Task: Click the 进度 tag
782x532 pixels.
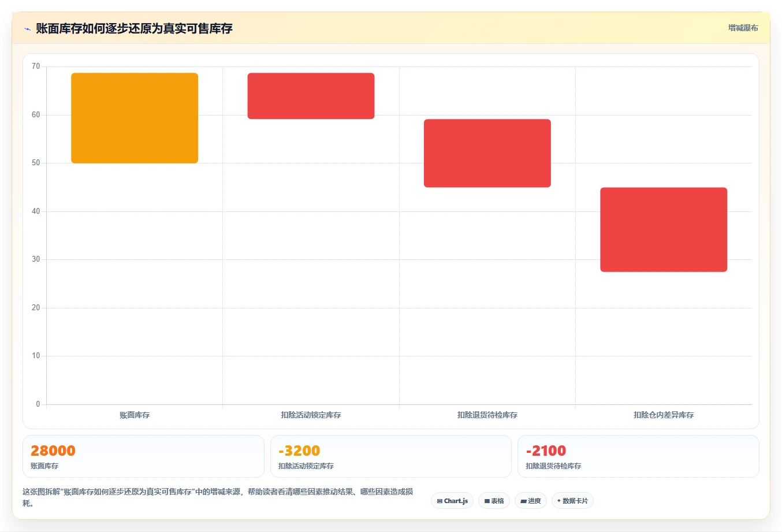Action: pyautogui.click(x=531, y=501)
